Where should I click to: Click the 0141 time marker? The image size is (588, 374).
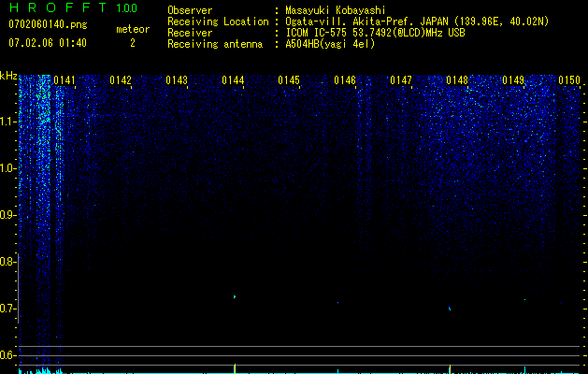[x=65, y=80]
